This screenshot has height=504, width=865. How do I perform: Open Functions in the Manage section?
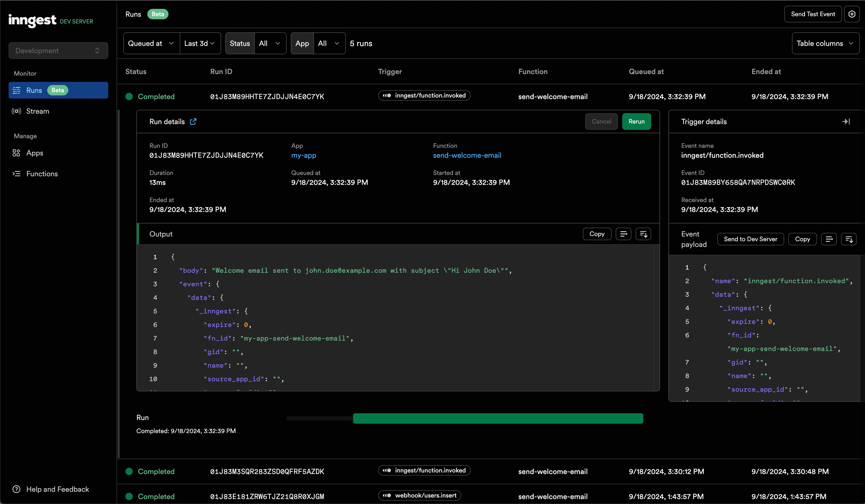click(x=42, y=174)
